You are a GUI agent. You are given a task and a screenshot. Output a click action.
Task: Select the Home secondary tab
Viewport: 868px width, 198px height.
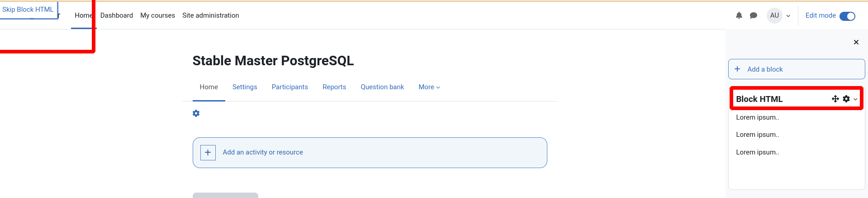pos(209,87)
